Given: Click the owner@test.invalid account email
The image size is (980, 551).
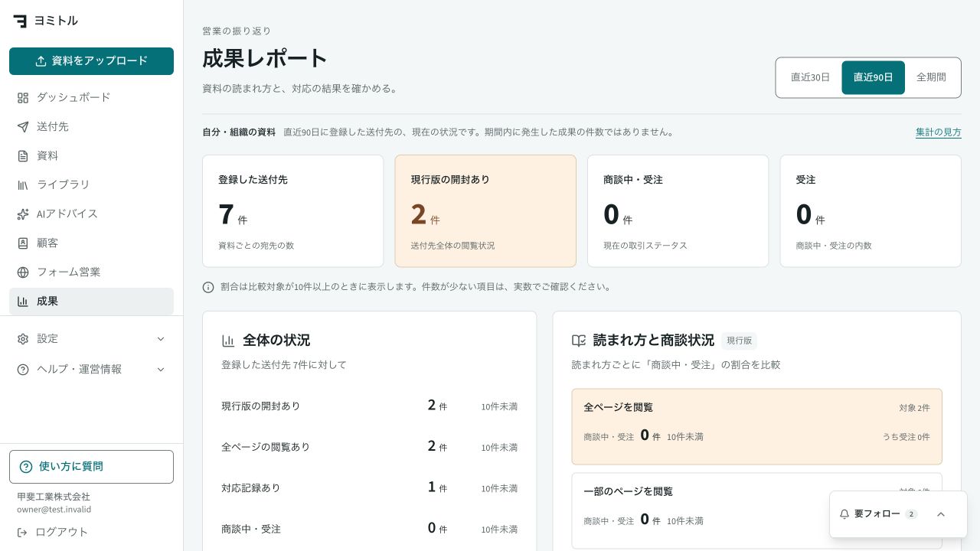Looking at the screenshot, I should point(54,510).
